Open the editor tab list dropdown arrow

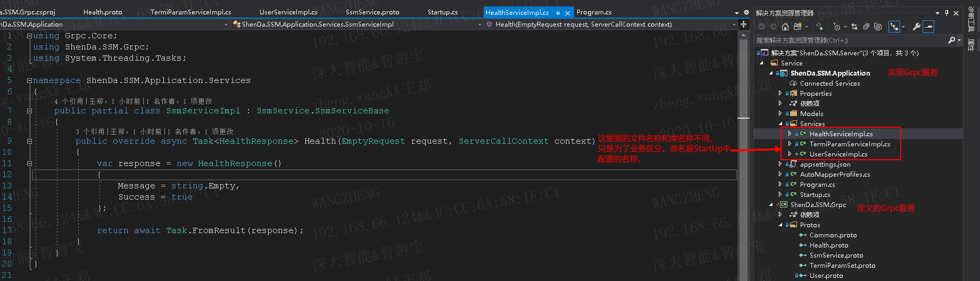coord(737,13)
